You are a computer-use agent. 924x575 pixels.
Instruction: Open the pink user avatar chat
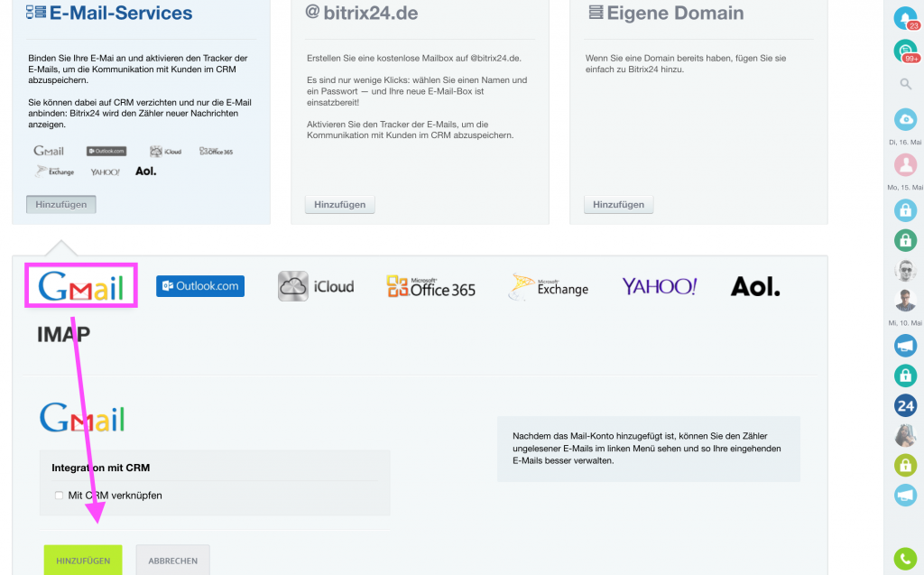tap(906, 164)
